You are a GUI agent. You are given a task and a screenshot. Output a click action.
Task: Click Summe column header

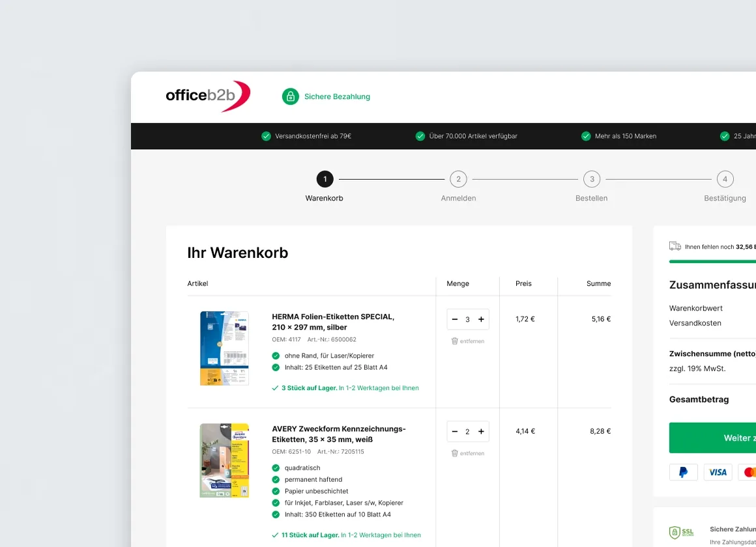[x=599, y=283]
